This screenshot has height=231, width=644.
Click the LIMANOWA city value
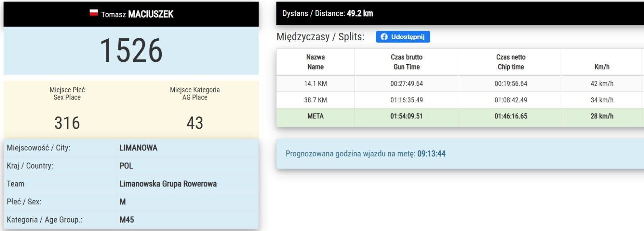[138, 148]
